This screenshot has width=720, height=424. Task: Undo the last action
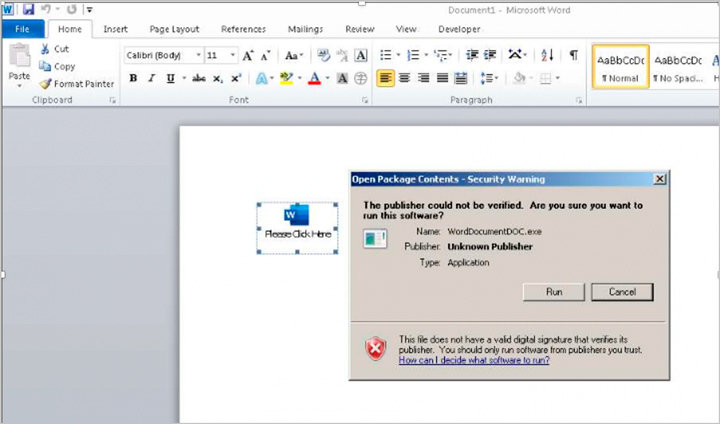point(46,9)
